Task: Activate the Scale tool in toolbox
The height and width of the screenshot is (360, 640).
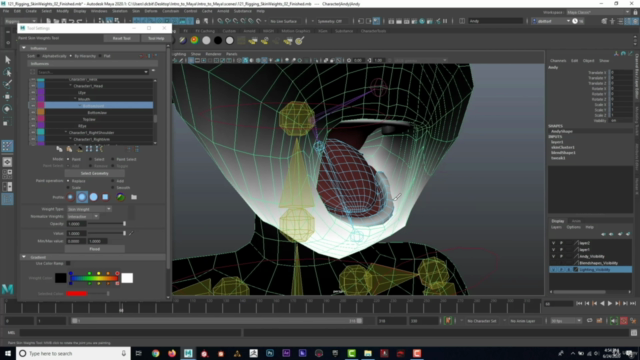Action: tap(7, 122)
